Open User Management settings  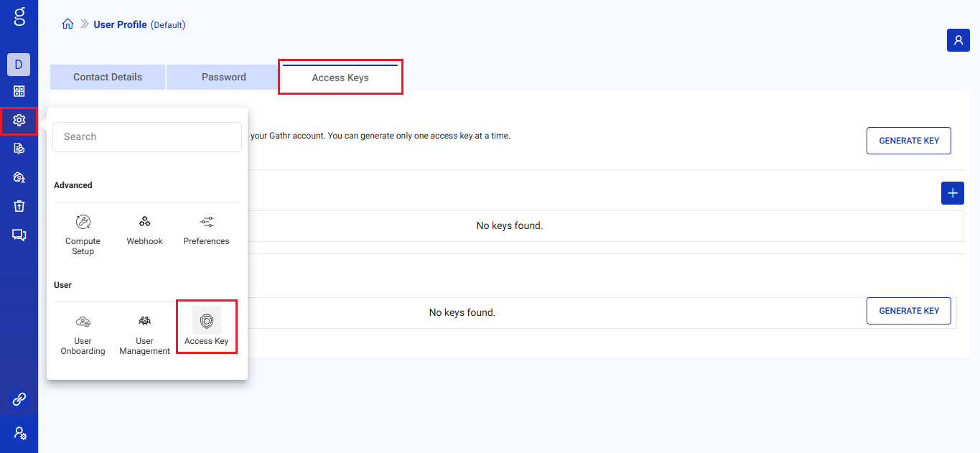(144, 322)
